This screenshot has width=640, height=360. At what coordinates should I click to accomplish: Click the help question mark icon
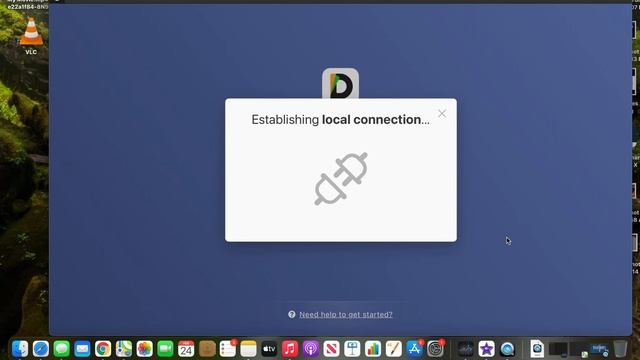click(291, 314)
